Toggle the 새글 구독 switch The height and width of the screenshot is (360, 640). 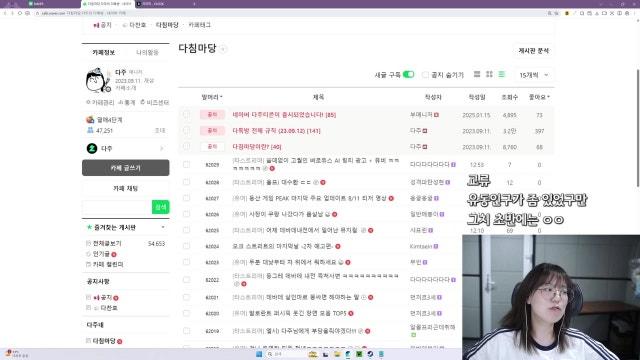408,74
